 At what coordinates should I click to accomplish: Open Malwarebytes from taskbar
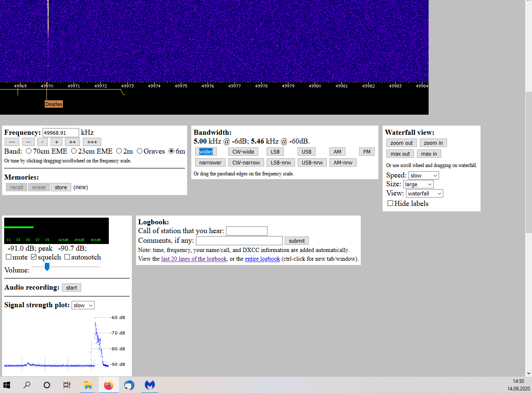(x=150, y=385)
